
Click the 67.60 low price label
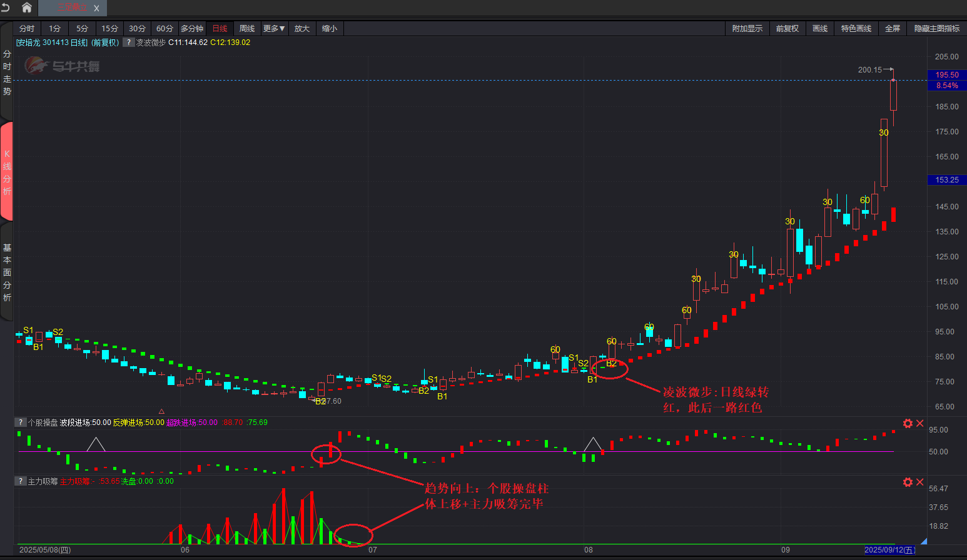[x=331, y=401]
